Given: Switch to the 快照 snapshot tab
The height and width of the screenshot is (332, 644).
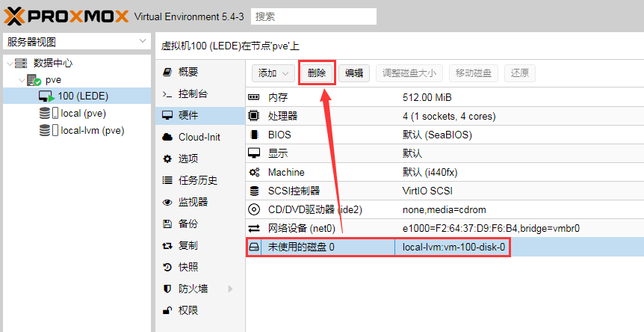Looking at the screenshot, I should point(188,267).
